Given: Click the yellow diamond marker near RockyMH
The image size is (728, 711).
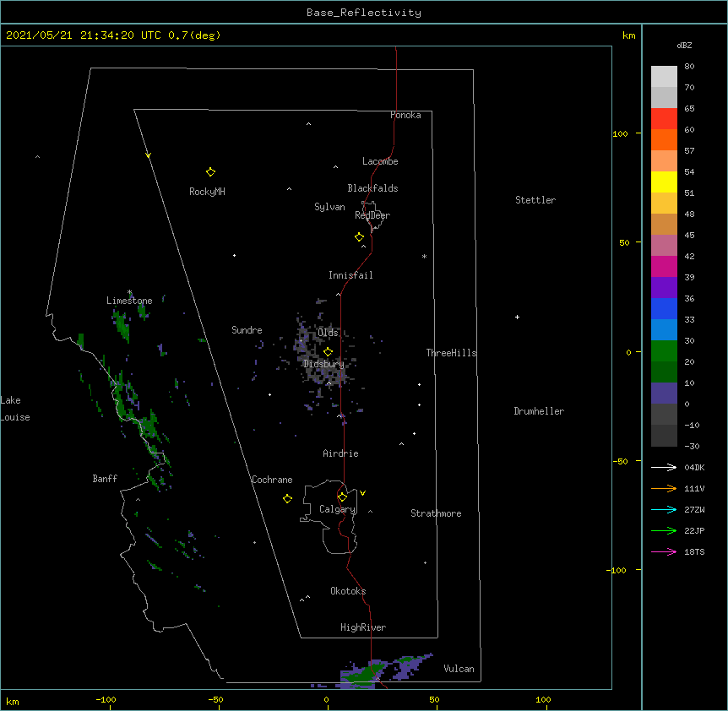Looking at the screenshot, I should [x=210, y=172].
